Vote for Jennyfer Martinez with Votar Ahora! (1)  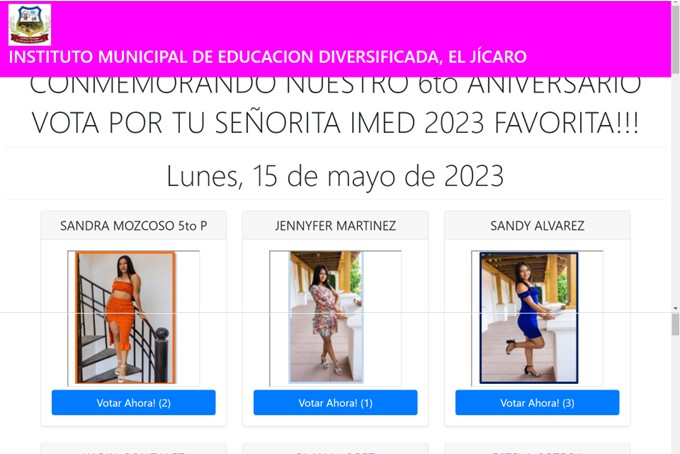tap(335, 402)
